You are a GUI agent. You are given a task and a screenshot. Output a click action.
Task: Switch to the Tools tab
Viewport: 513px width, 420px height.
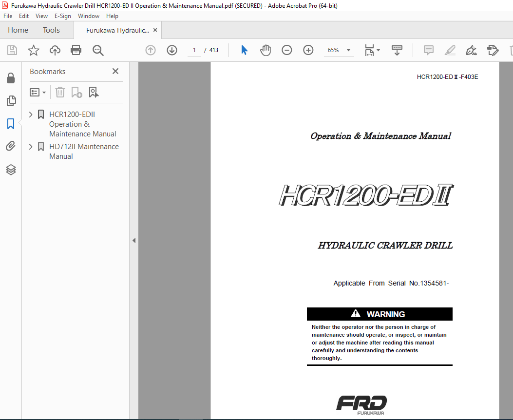(x=51, y=30)
